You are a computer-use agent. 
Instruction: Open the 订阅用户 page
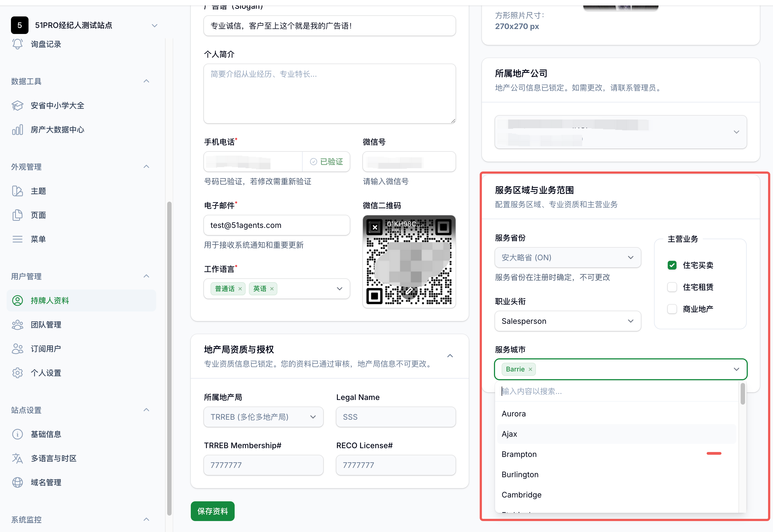point(46,349)
